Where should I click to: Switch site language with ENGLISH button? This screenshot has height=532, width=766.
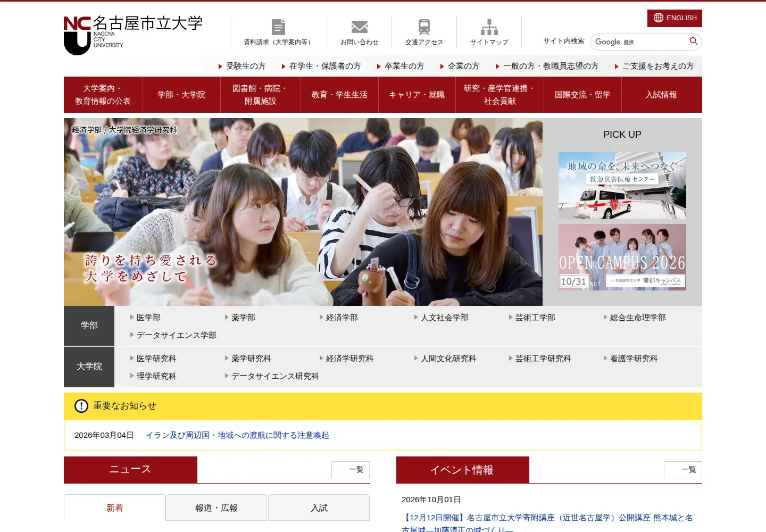tap(675, 18)
